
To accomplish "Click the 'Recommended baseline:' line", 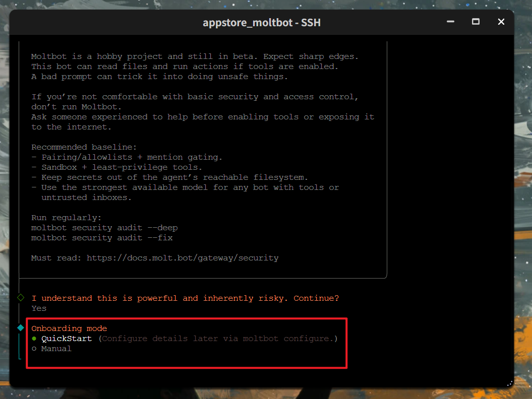I will pyautogui.click(x=84, y=147).
